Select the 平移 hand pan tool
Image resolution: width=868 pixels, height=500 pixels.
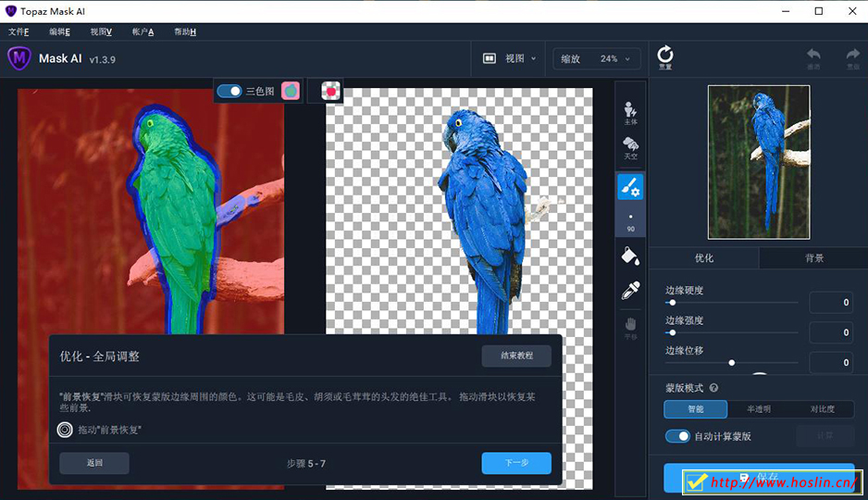tap(630, 328)
